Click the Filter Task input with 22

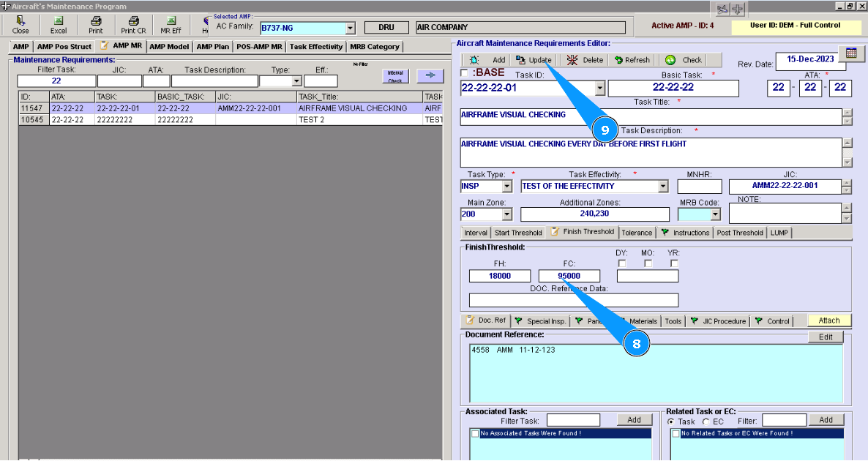click(x=56, y=81)
